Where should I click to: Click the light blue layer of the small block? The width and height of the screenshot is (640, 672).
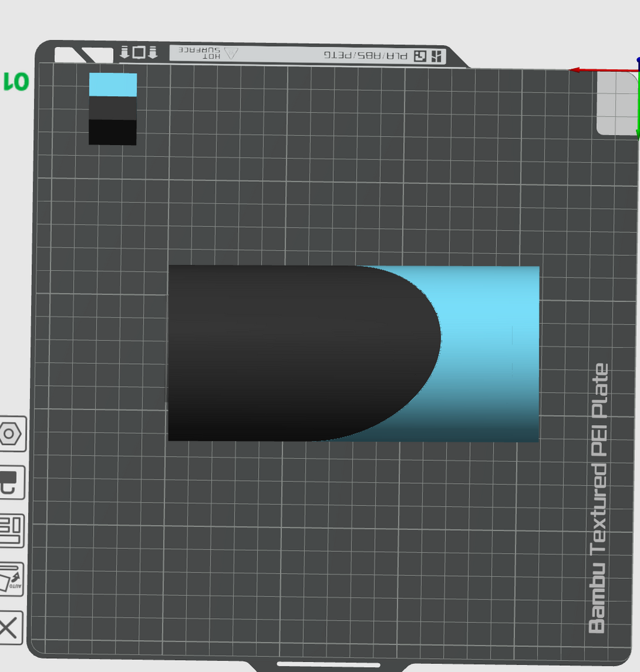tap(113, 84)
